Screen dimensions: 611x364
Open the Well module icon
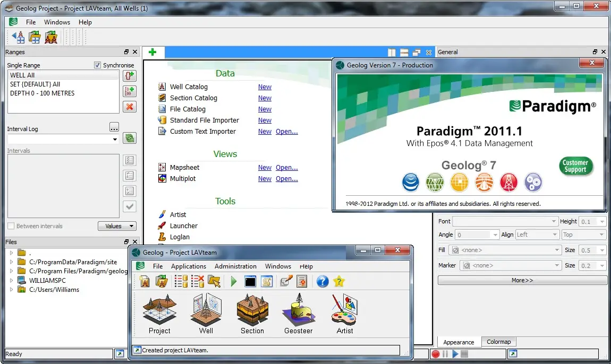tap(206, 314)
